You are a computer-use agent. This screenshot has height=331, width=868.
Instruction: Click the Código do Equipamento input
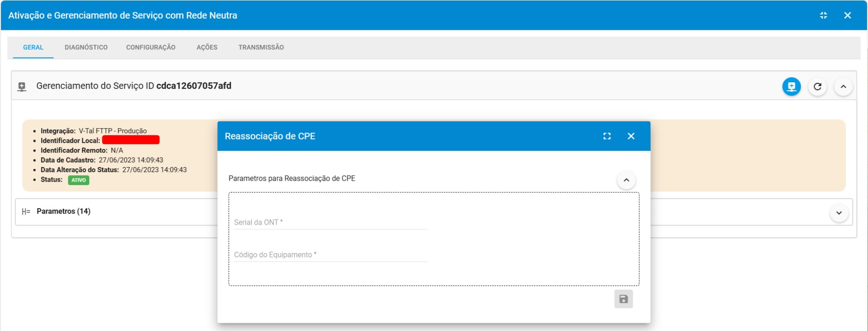[x=330, y=255]
